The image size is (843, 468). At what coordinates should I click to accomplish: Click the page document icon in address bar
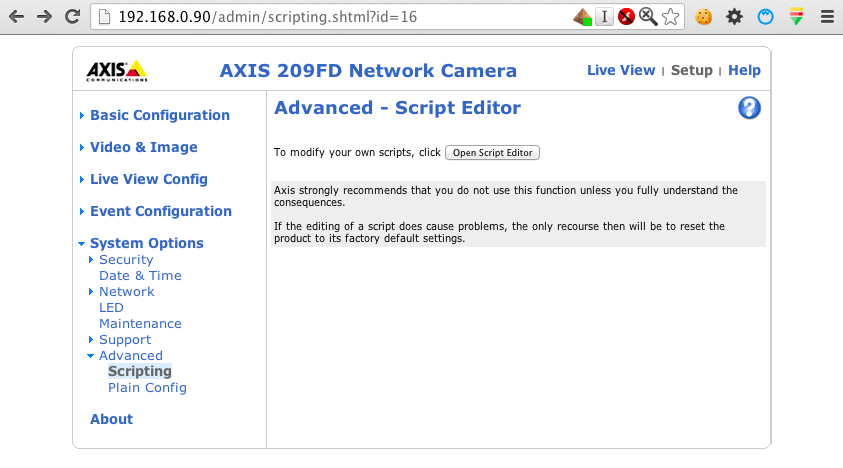point(105,17)
